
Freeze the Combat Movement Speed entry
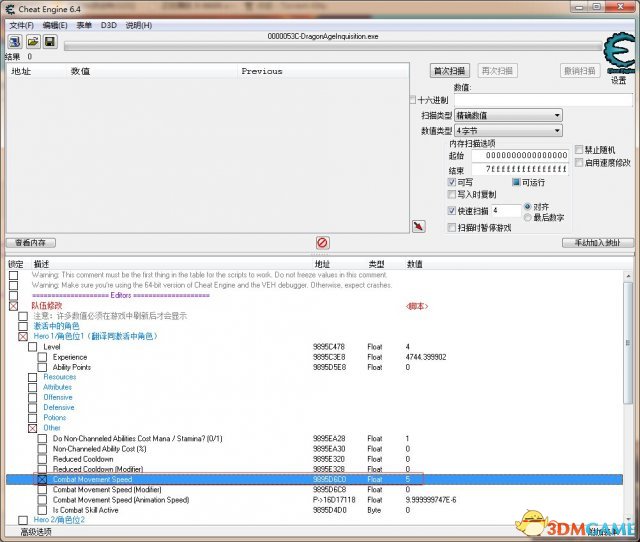point(42,480)
